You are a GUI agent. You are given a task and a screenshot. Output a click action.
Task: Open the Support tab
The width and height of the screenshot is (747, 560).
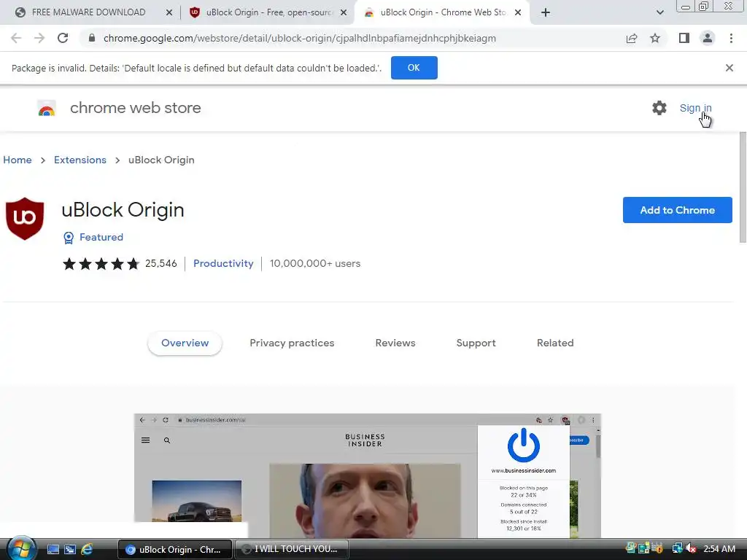click(476, 343)
